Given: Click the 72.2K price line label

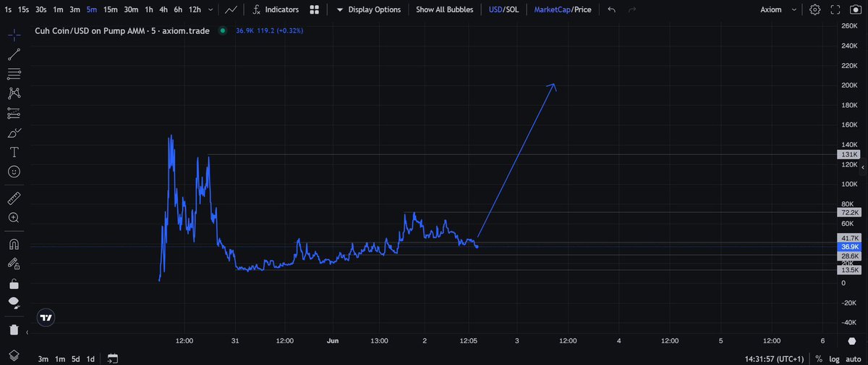Looking at the screenshot, I should pyautogui.click(x=848, y=213).
